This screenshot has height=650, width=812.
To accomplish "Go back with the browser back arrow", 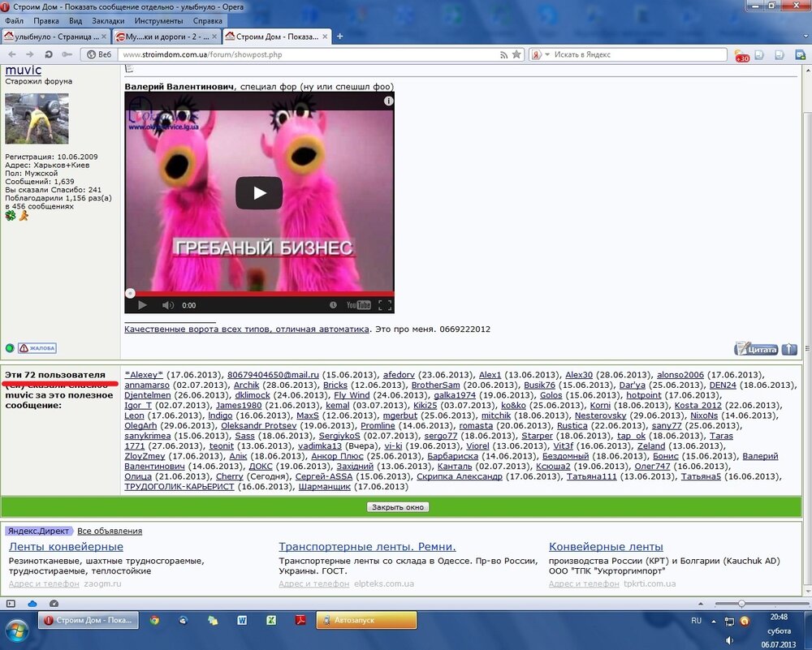I will click(x=12, y=54).
